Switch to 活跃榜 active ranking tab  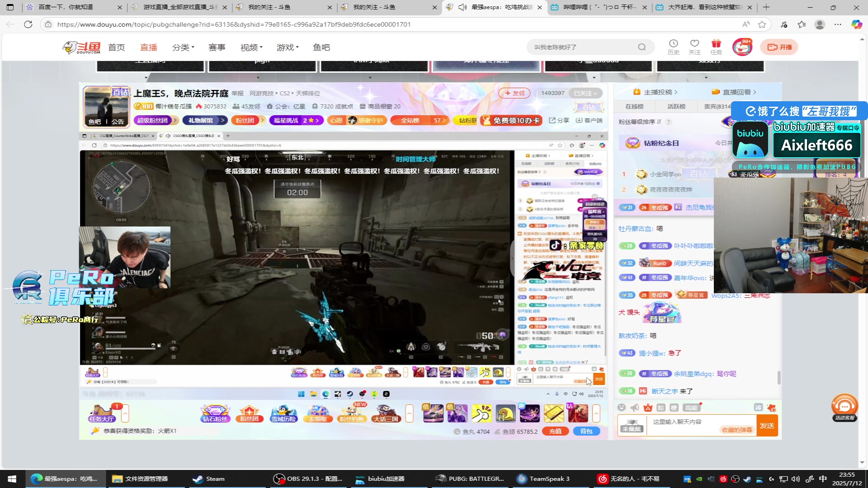[676, 107]
